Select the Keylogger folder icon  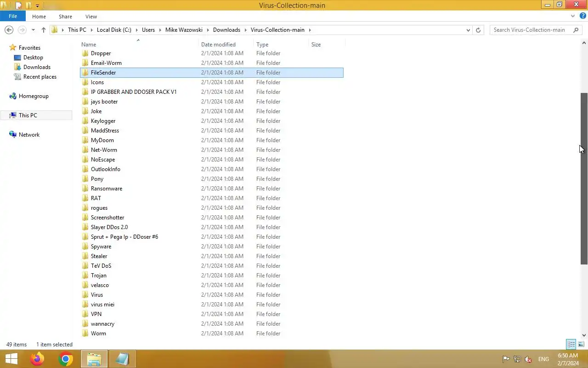tap(85, 121)
